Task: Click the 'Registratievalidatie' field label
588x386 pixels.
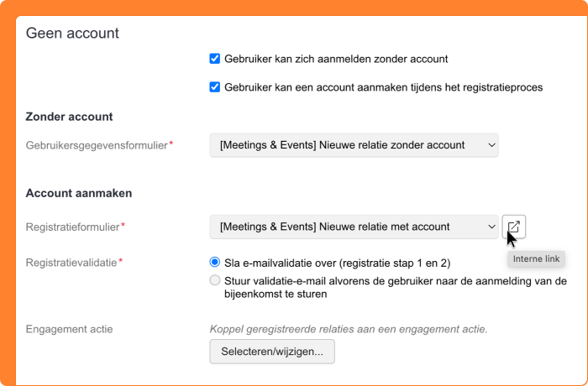Action: click(71, 262)
